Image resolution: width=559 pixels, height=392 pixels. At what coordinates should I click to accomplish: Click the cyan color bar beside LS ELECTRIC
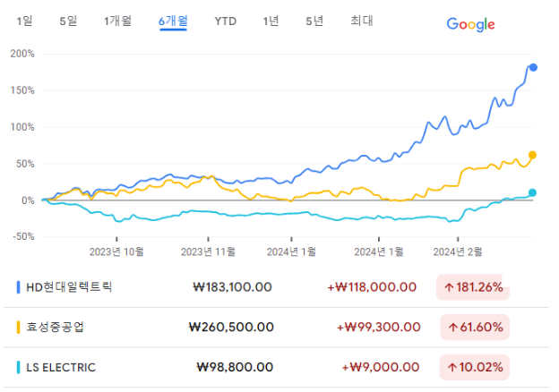coord(19,367)
